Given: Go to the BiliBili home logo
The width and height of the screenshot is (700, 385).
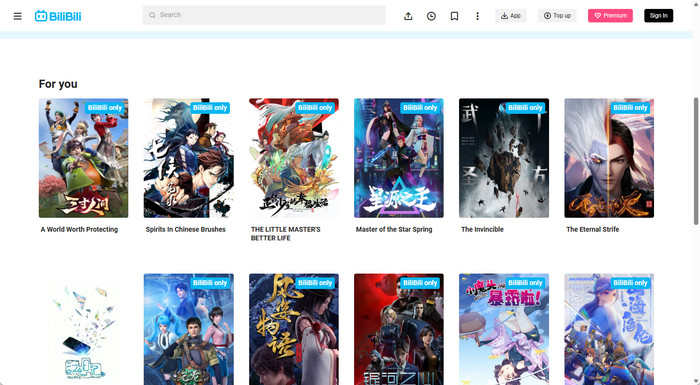Looking at the screenshot, I should [58, 16].
